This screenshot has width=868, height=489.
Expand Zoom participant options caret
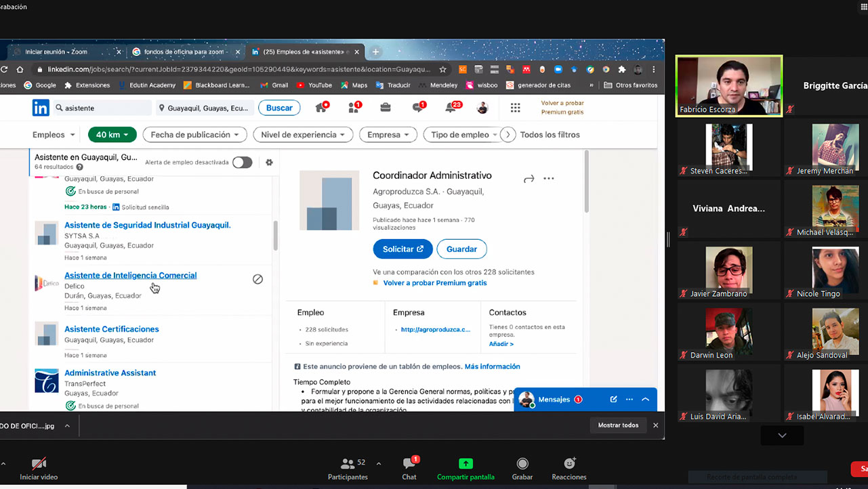[378, 464]
